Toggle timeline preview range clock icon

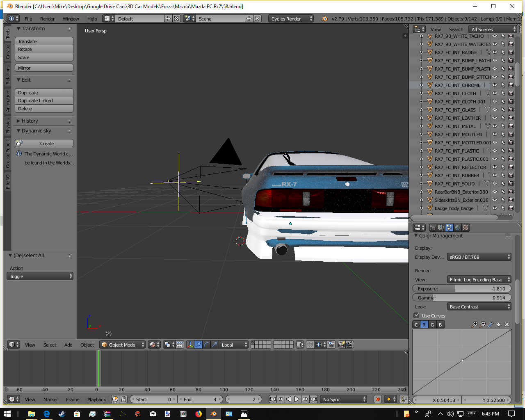pos(115,399)
